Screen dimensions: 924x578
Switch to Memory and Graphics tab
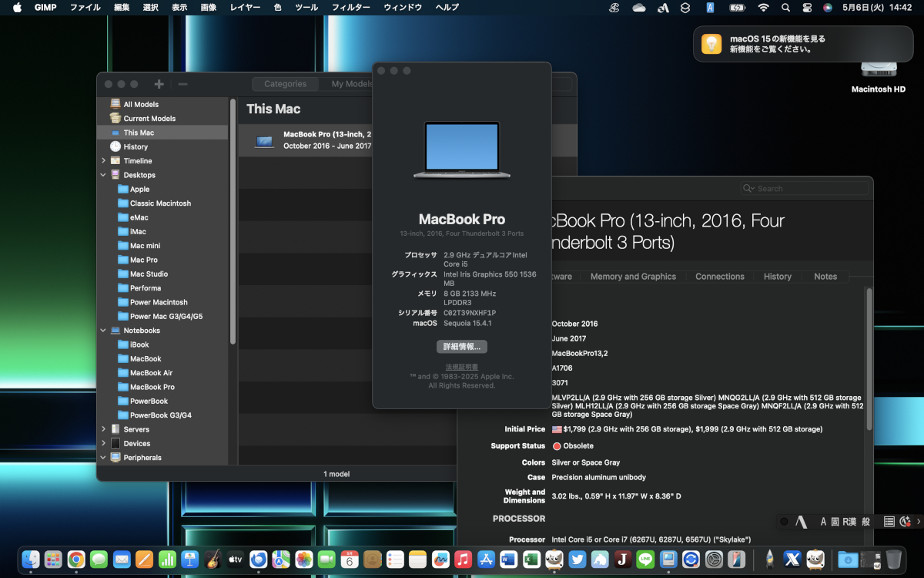[x=633, y=277]
